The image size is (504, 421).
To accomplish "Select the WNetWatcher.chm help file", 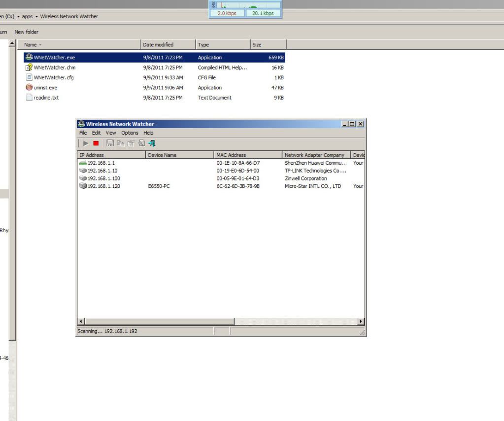I will point(54,68).
